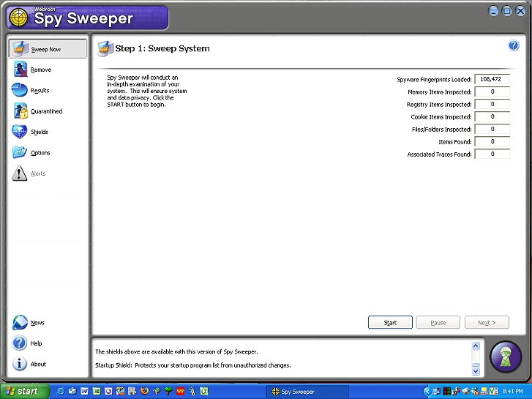This screenshot has height=399, width=532.
Task: Click the About info icon
Action: click(19, 364)
